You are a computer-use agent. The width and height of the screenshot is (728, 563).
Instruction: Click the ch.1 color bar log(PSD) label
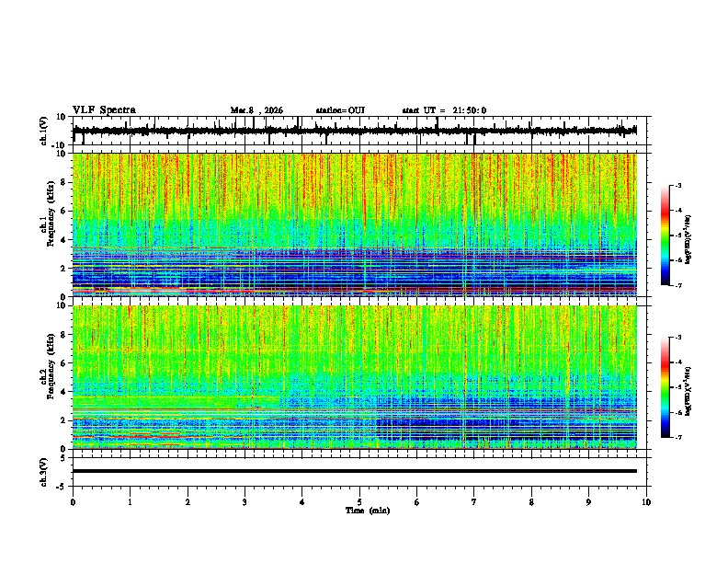(688, 240)
